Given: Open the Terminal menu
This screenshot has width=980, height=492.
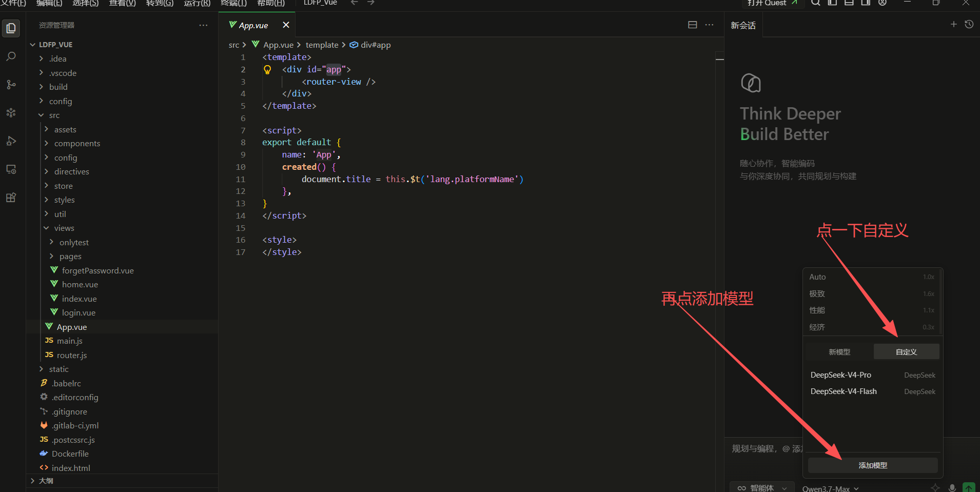Looking at the screenshot, I should [x=233, y=3].
